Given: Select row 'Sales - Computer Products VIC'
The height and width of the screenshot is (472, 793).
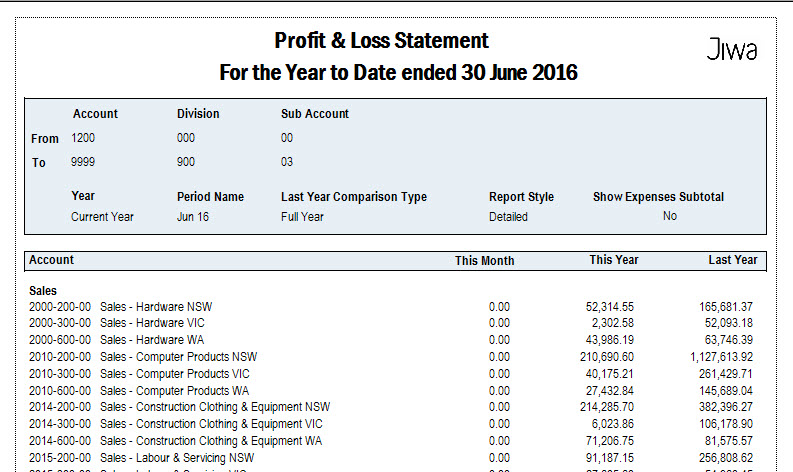Looking at the screenshot, I should [391, 374].
